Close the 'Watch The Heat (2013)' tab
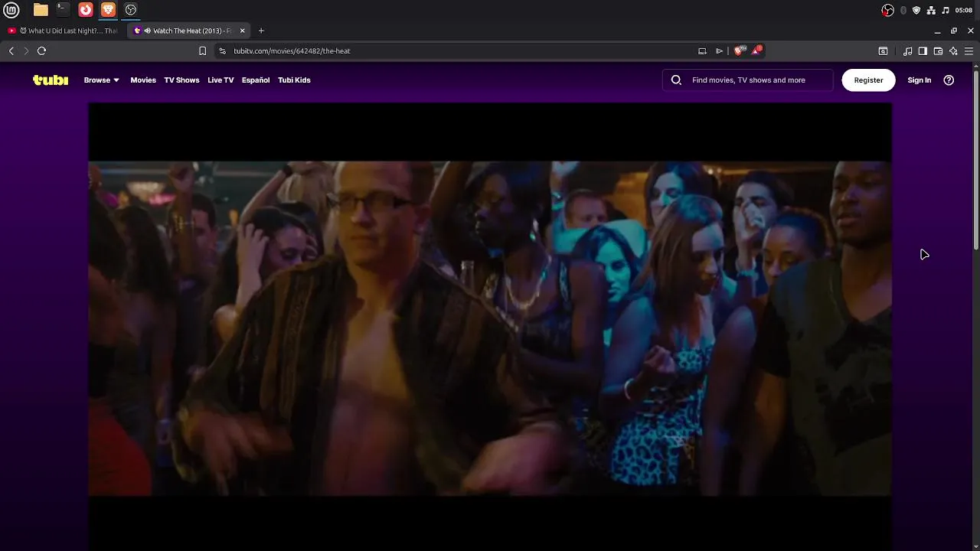 243,31
